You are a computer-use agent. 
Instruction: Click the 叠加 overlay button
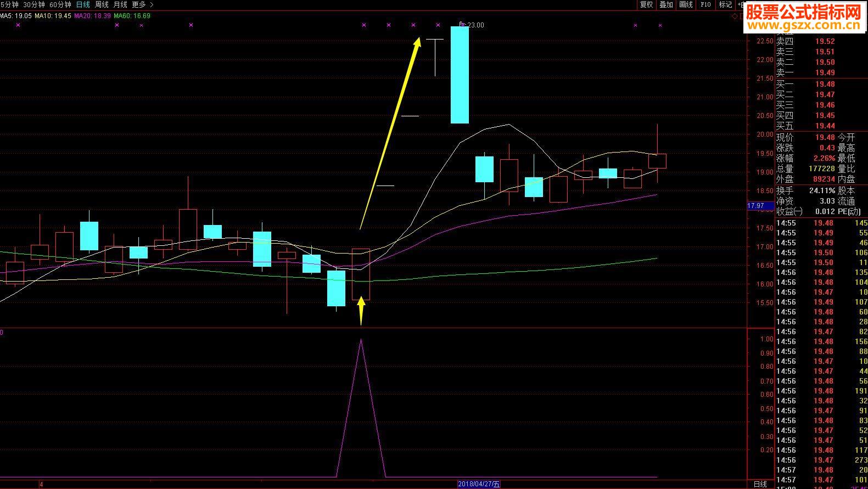click(x=667, y=4)
